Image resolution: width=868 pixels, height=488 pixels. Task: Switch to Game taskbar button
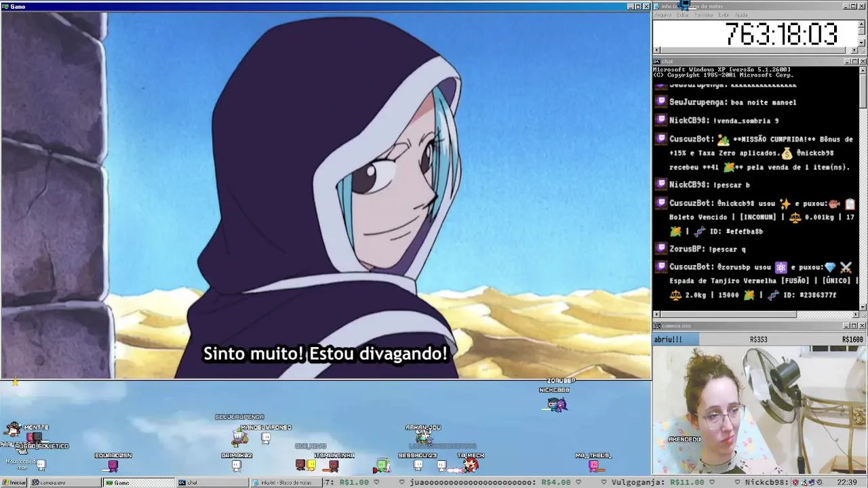(x=138, y=483)
